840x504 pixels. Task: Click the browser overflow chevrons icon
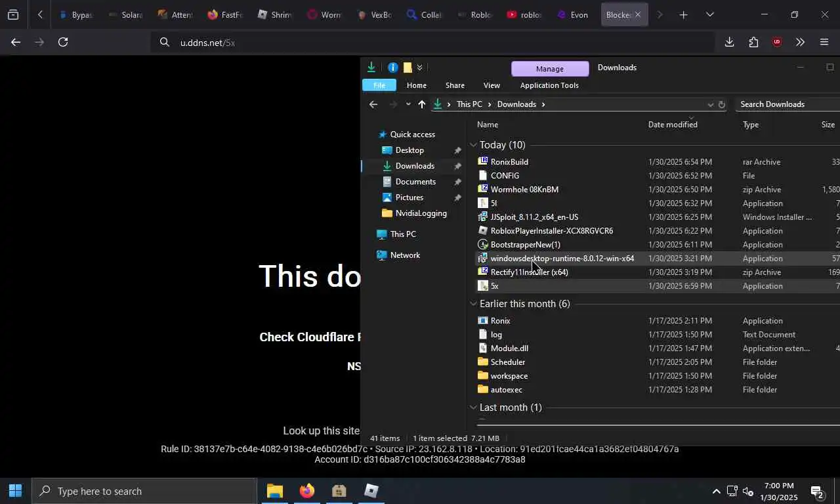coord(800,42)
